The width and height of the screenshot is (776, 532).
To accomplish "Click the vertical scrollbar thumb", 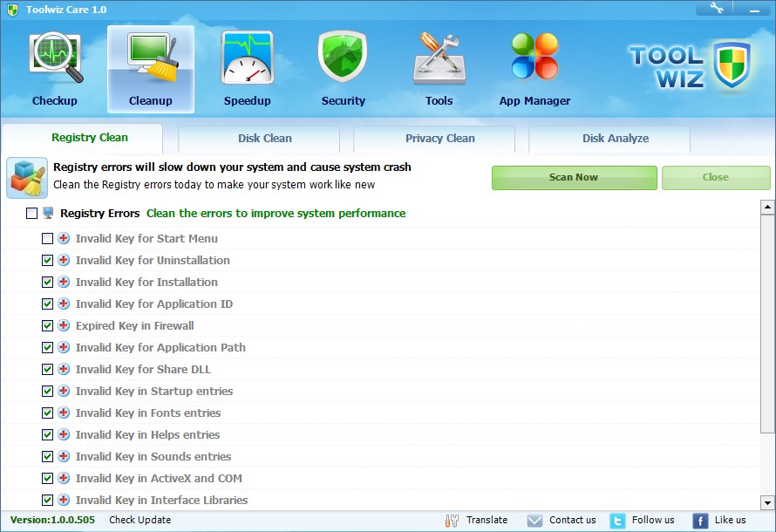I will (x=767, y=324).
